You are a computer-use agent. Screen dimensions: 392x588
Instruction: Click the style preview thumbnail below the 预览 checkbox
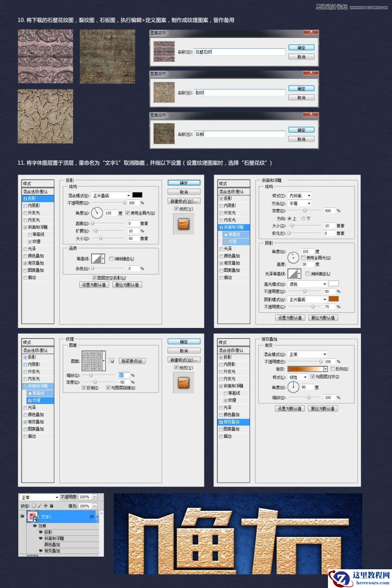pyautogui.click(x=183, y=223)
